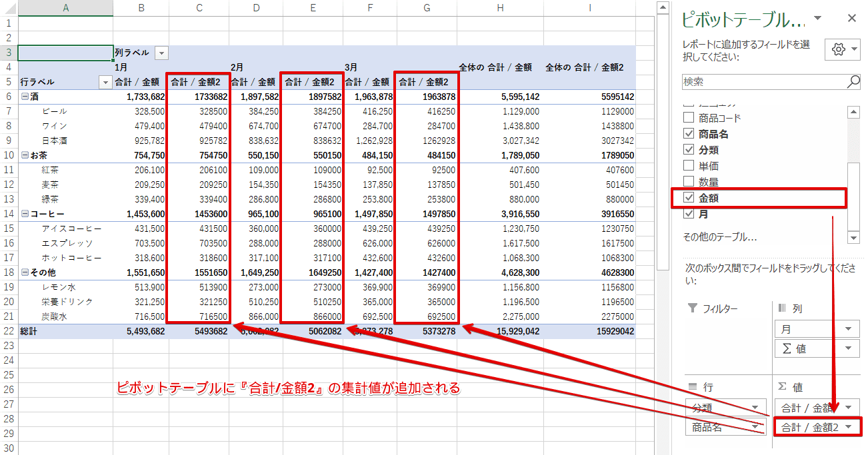Open dropdown of 分類 field in rows area
The image size is (868, 455).
tap(755, 408)
